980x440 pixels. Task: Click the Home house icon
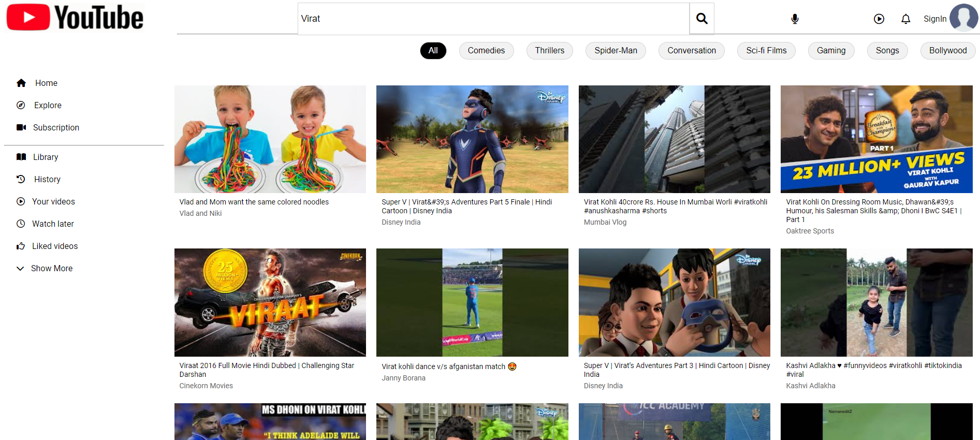tap(21, 83)
